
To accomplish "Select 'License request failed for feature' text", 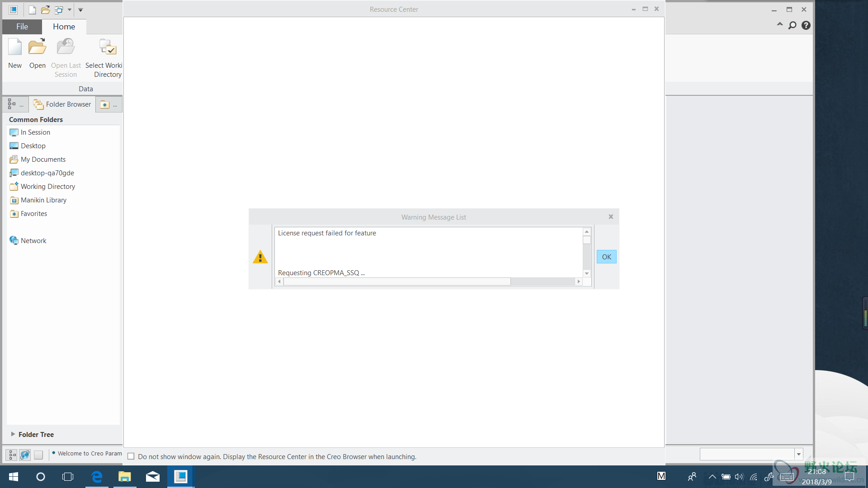I will 327,233.
